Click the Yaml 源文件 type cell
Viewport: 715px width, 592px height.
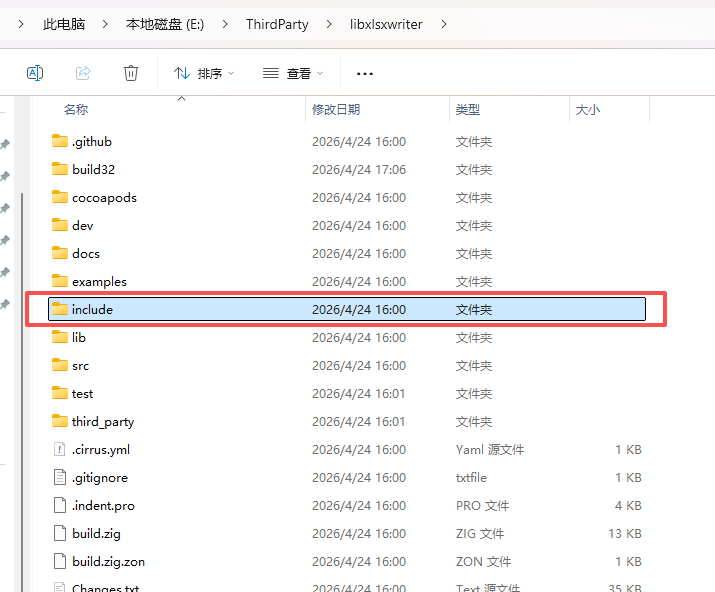click(490, 449)
